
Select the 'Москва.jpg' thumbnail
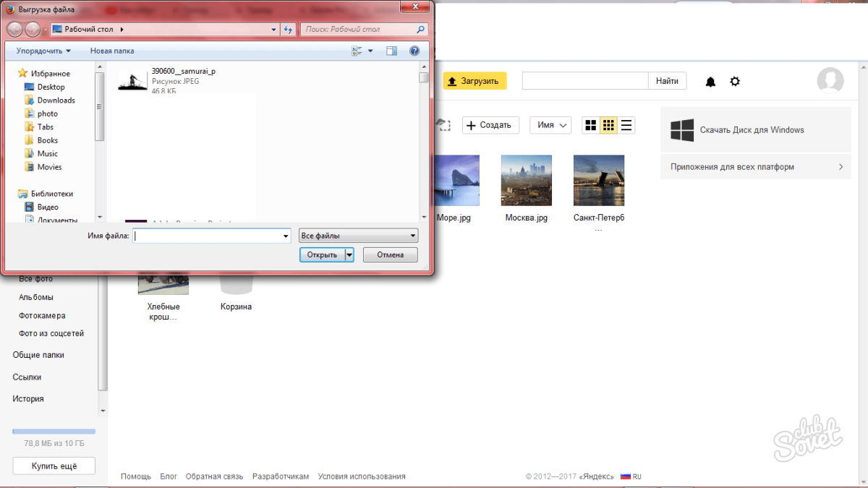click(526, 181)
